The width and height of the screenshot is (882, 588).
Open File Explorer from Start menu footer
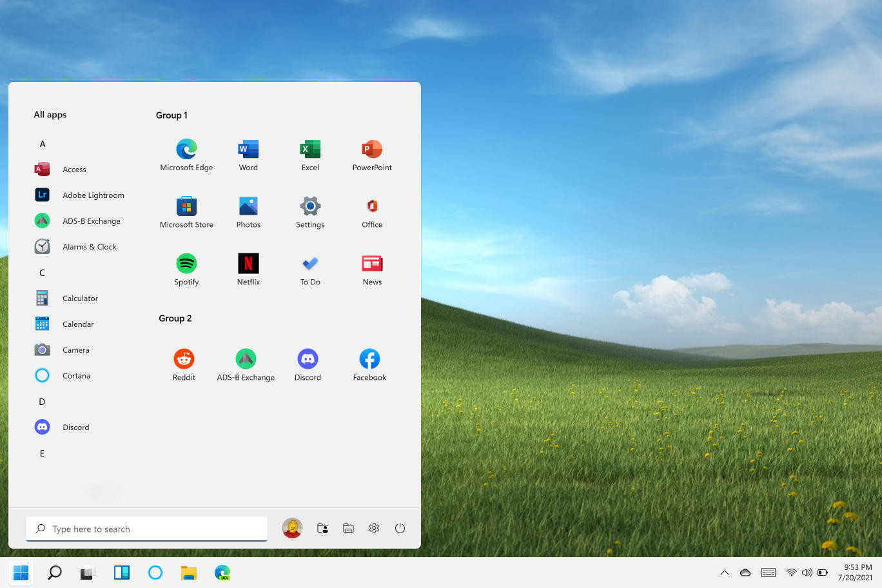348,528
